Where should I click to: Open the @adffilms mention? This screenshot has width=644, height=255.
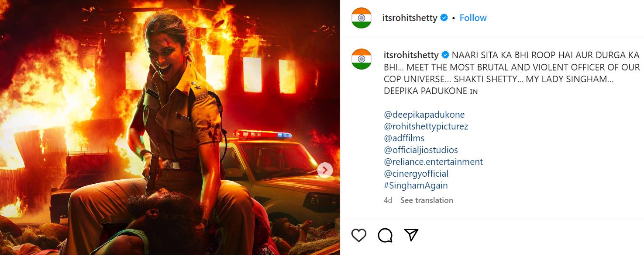[404, 138]
